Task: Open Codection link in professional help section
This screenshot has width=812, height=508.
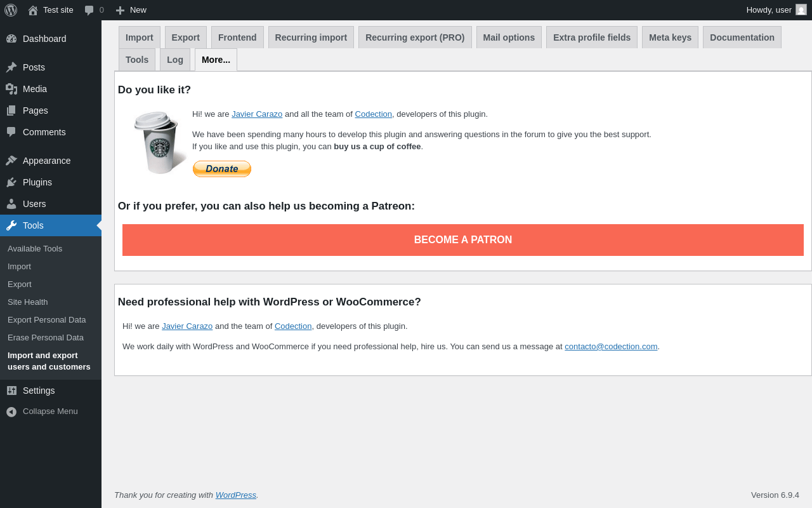Action: point(293,326)
